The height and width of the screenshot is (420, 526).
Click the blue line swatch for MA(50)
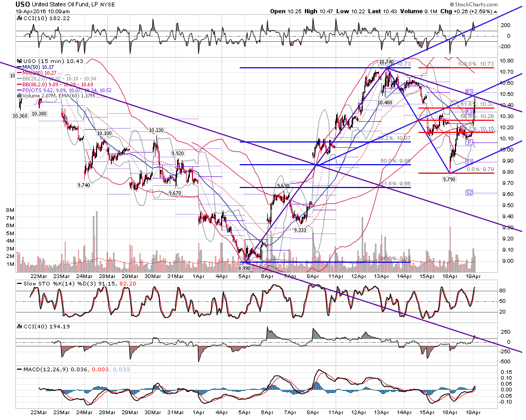[x=20, y=67]
